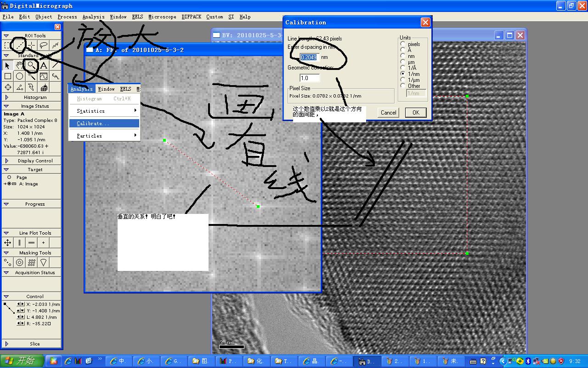Viewport: 588px width, 368px height.
Task: Select the 1/nm unit radio button
Action: 403,74
